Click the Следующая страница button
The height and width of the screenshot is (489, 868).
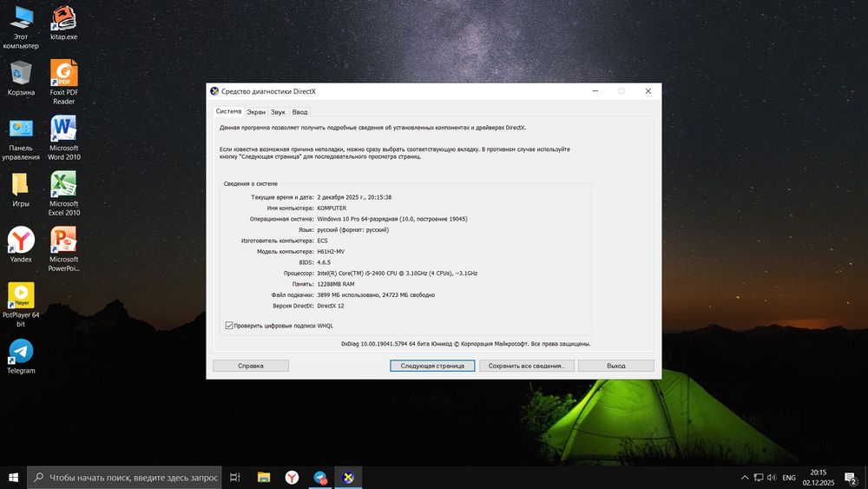pyautogui.click(x=432, y=366)
